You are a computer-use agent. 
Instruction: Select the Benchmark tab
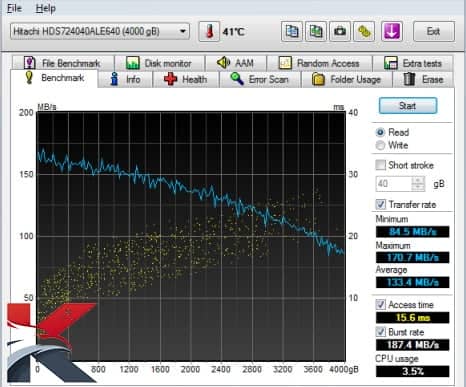54,79
